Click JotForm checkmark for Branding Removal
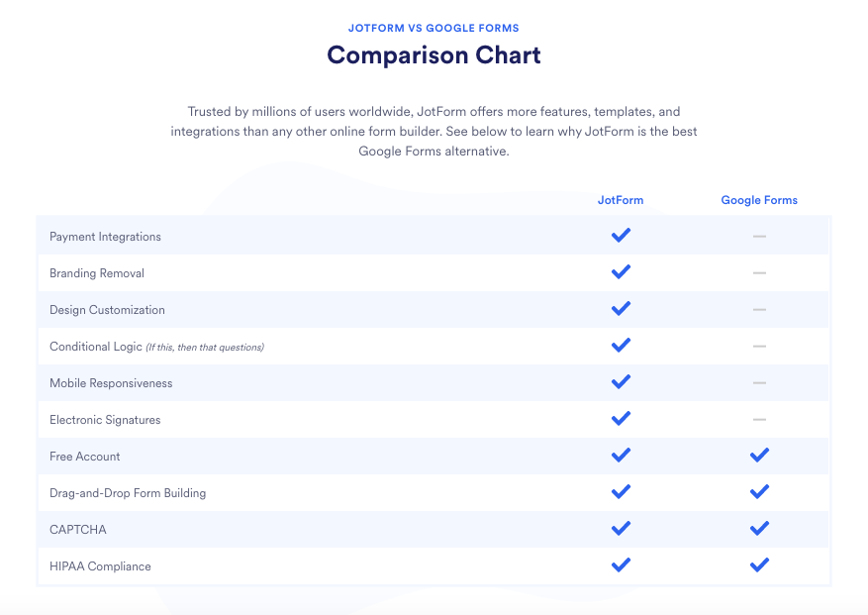868x615 pixels. click(621, 272)
